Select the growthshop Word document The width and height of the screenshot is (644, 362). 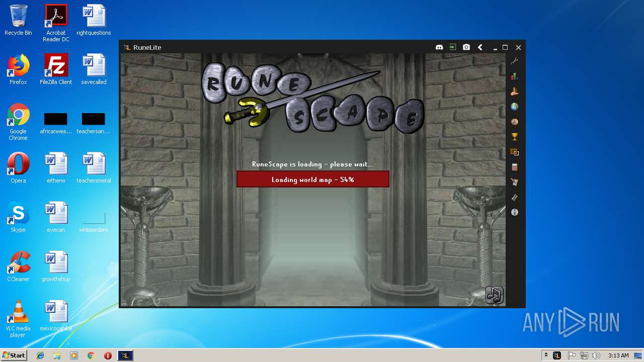pos(56,266)
